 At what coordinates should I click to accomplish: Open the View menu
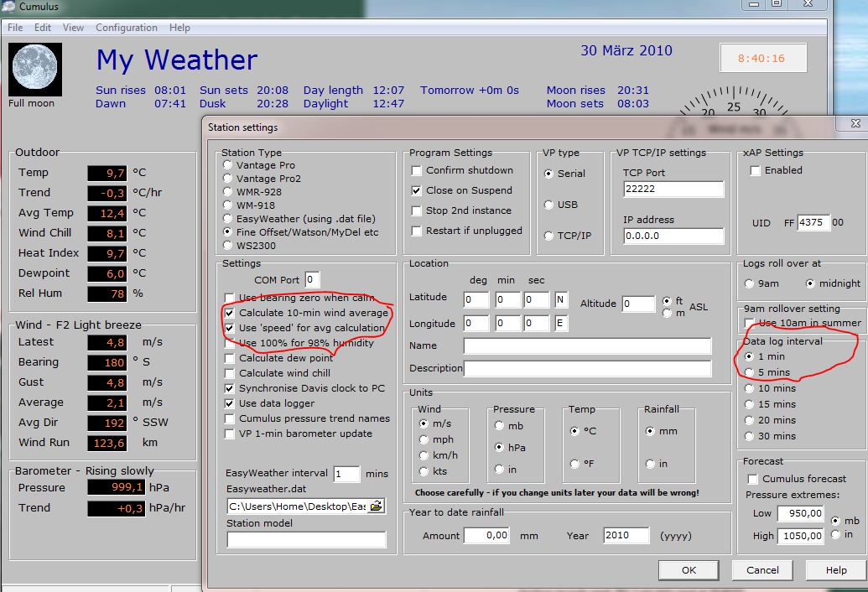[x=73, y=28]
